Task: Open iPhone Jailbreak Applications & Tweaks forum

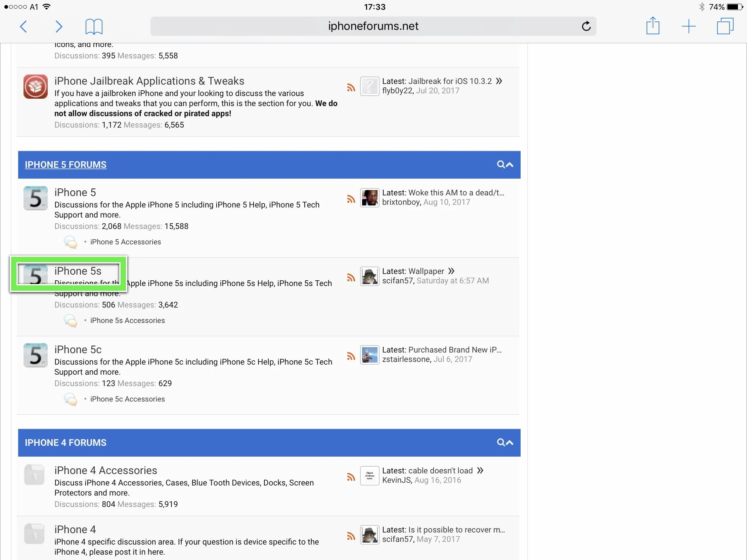Action: pyautogui.click(x=149, y=81)
